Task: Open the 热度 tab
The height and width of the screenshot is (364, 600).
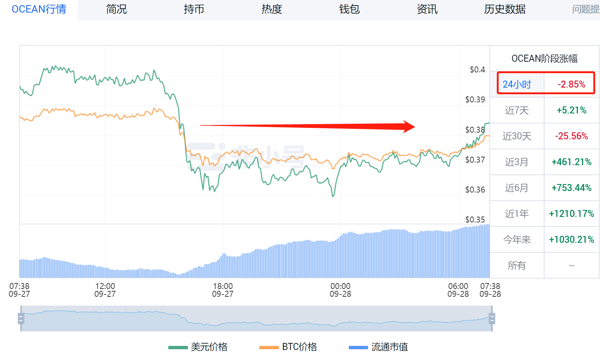Action: (272, 9)
